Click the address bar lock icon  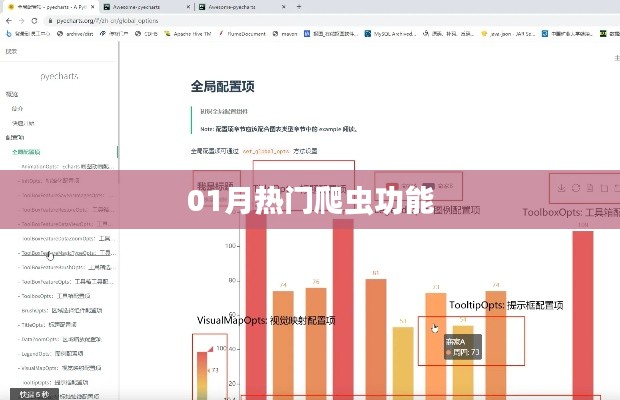click(x=50, y=21)
